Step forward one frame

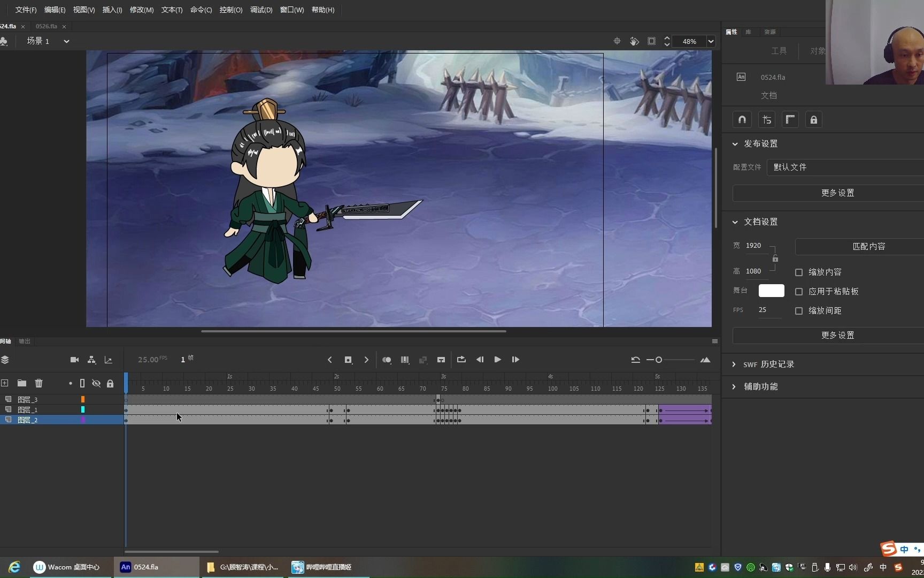click(515, 360)
